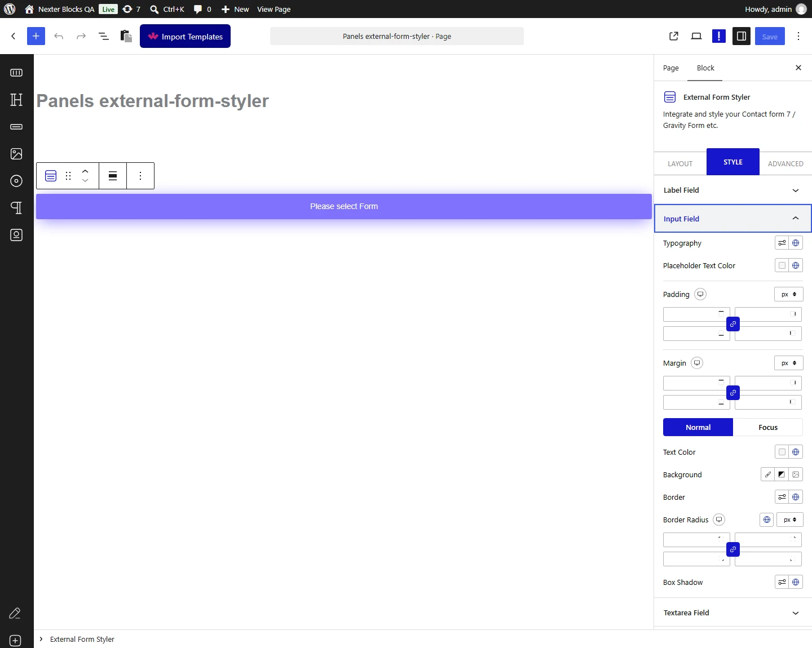Click the Import Templates button
Image resolution: width=812 pixels, height=648 pixels.
tap(185, 36)
